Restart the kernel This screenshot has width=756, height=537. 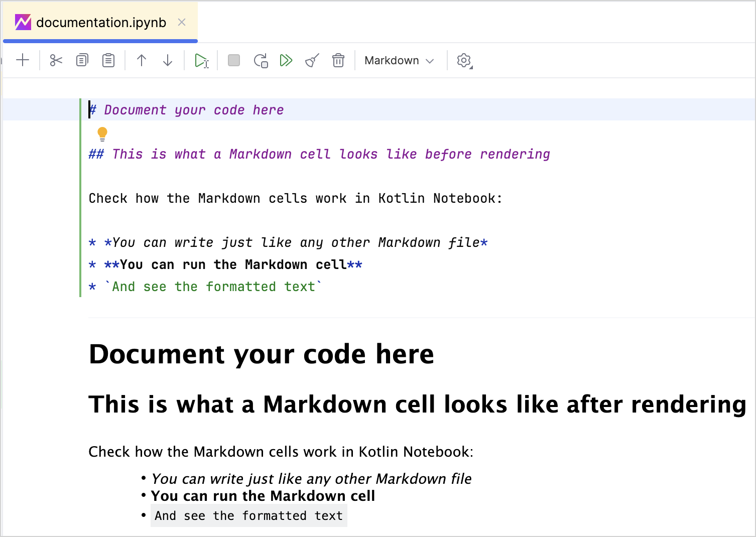point(261,60)
